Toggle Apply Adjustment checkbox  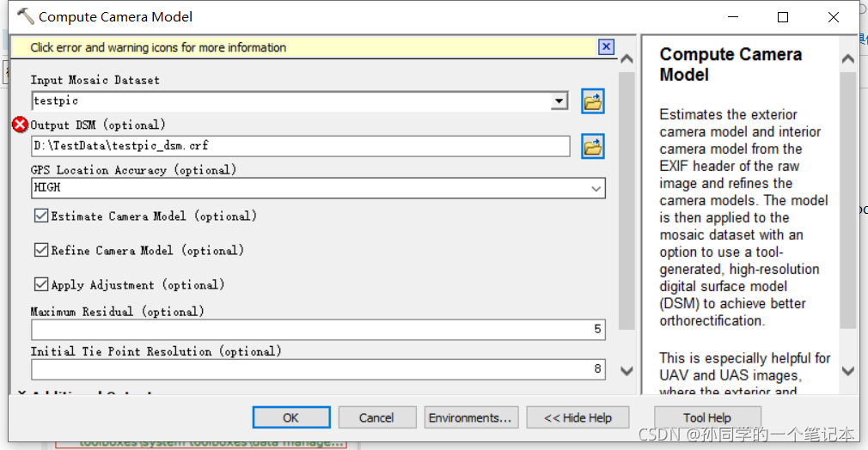(x=41, y=284)
